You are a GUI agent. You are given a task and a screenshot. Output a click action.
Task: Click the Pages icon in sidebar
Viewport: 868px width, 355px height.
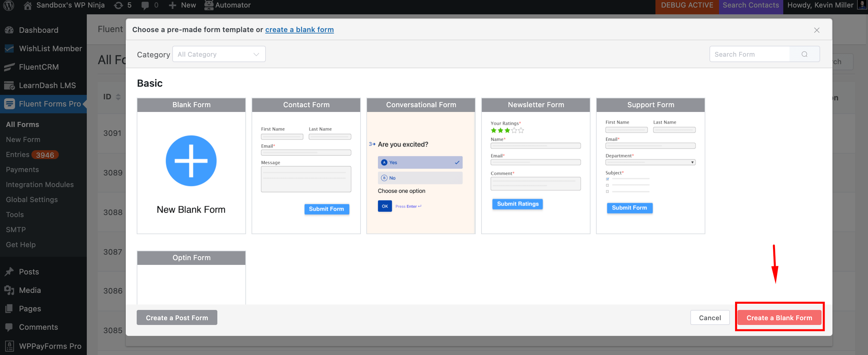coord(9,309)
